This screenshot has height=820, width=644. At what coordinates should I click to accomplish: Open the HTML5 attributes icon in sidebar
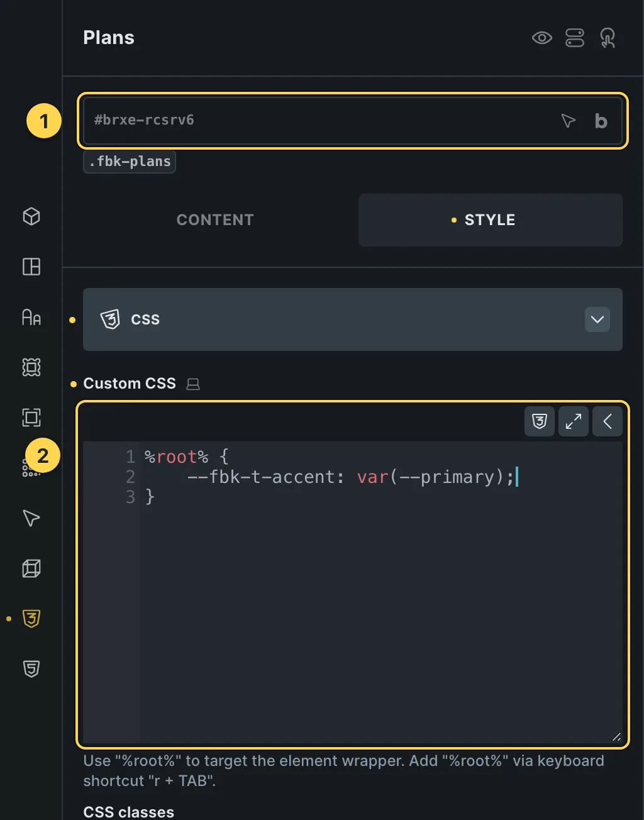(x=31, y=669)
